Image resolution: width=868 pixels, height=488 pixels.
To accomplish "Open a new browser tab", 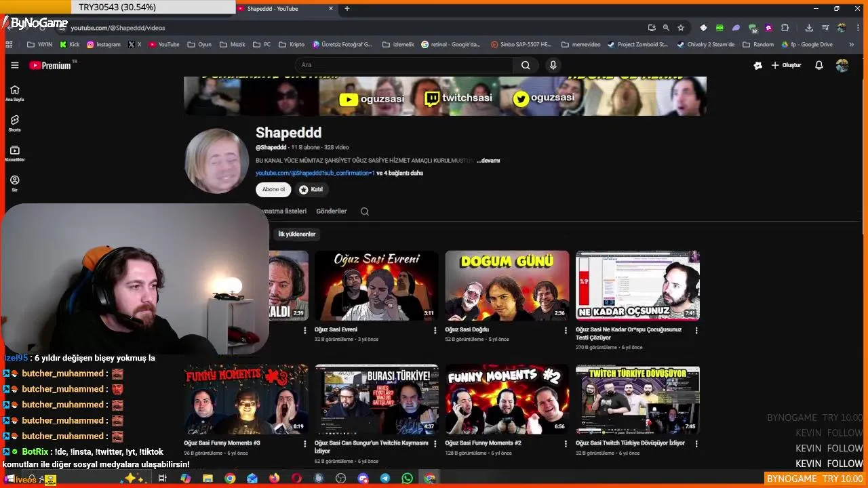I will pyautogui.click(x=347, y=9).
